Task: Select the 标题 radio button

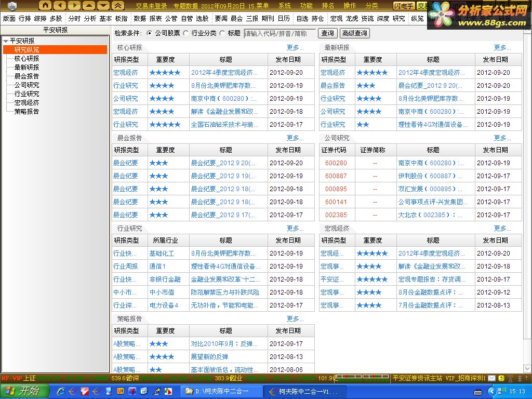Action: pyautogui.click(x=222, y=33)
